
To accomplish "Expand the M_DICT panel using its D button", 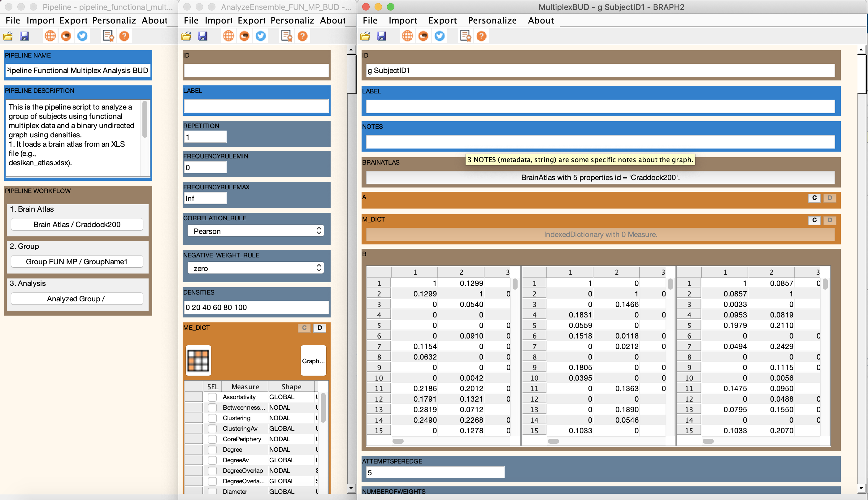I will pyautogui.click(x=830, y=221).
